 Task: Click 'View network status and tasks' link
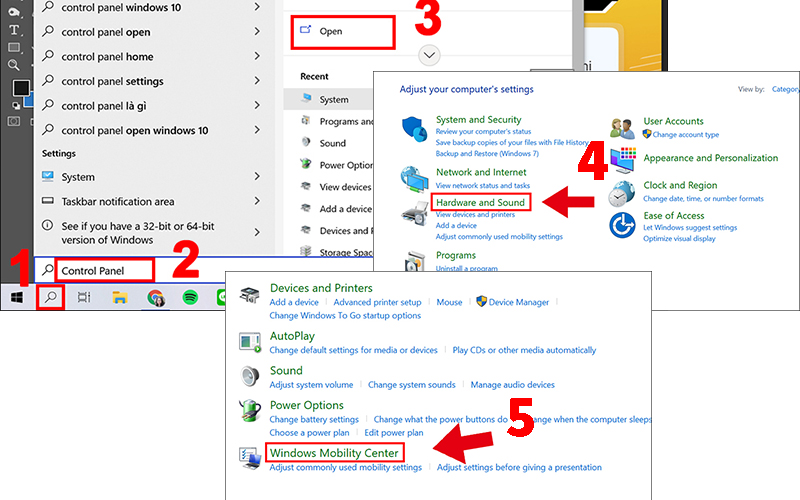pos(483,186)
